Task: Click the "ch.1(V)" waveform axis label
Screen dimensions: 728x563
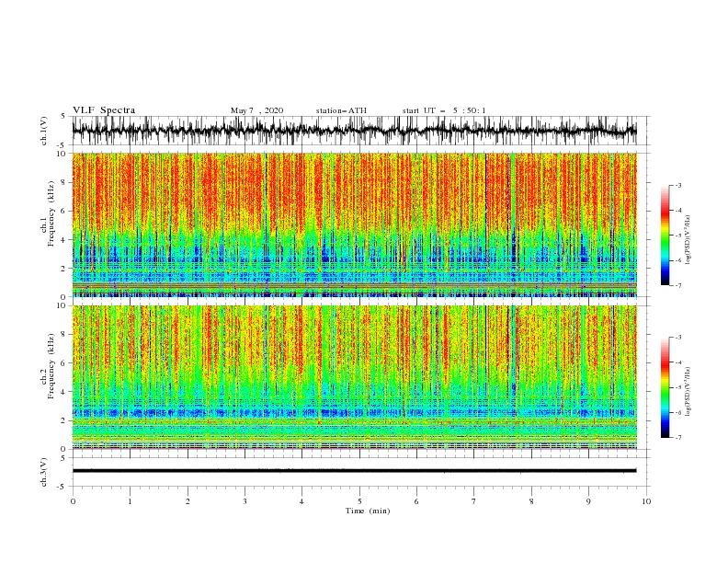Action: (x=44, y=131)
